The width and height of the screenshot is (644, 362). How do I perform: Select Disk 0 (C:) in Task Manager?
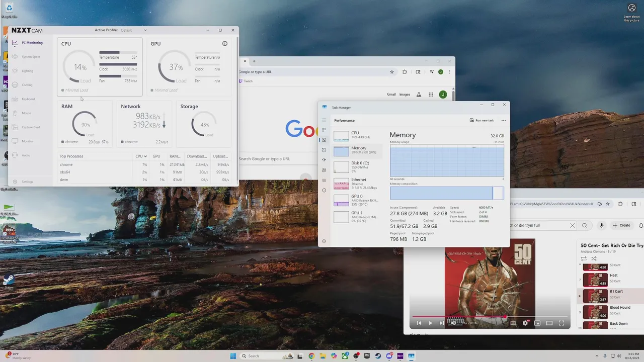[x=358, y=167]
